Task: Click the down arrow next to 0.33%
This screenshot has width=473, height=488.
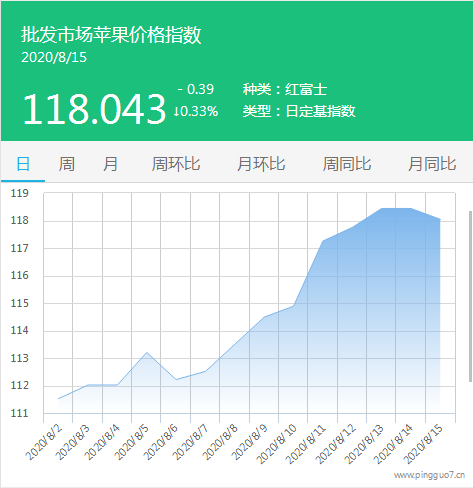Action: click(177, 111)
